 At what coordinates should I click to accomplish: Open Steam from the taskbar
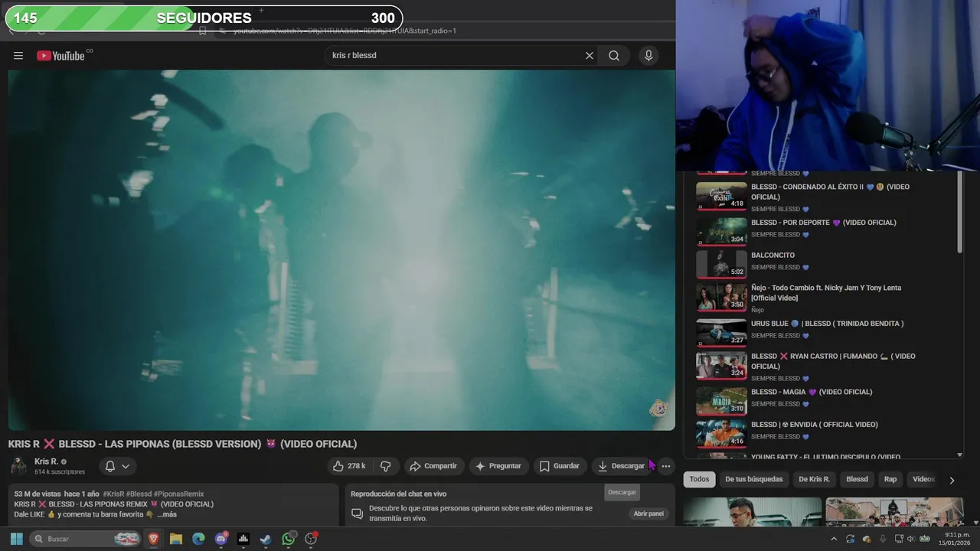[266, 539]
